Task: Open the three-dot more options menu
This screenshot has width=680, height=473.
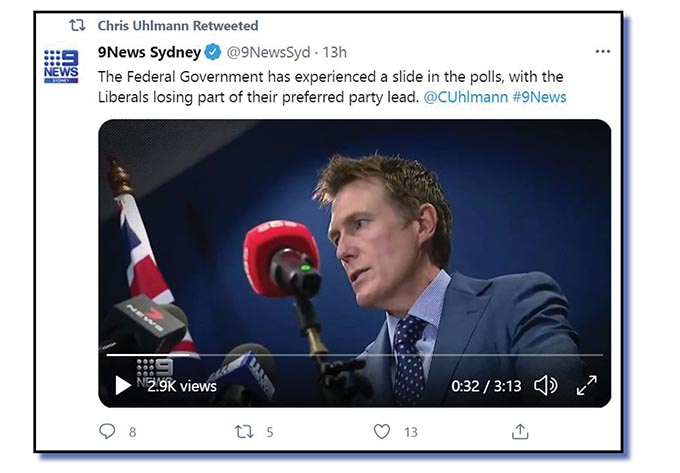Action: tap(602, 51)
